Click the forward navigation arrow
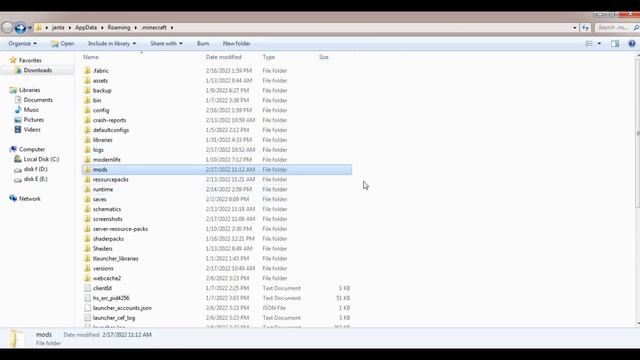 point(20,28)
